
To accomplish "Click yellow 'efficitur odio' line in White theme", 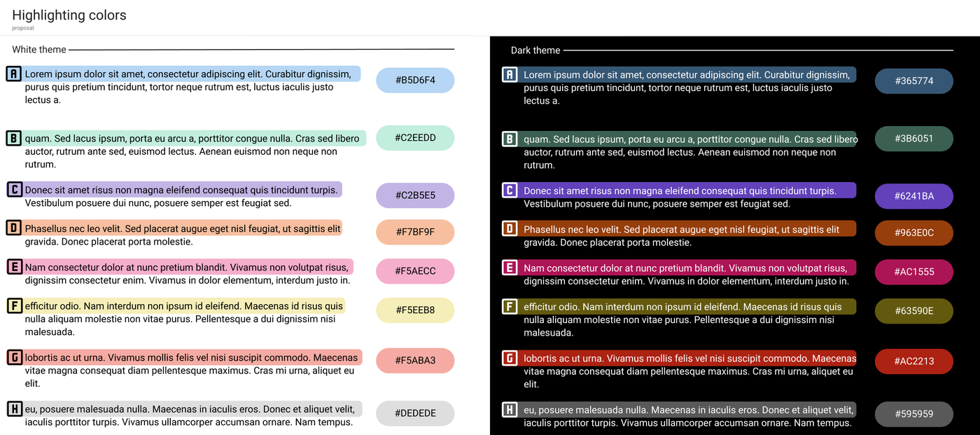I will [x=184, y=306].
